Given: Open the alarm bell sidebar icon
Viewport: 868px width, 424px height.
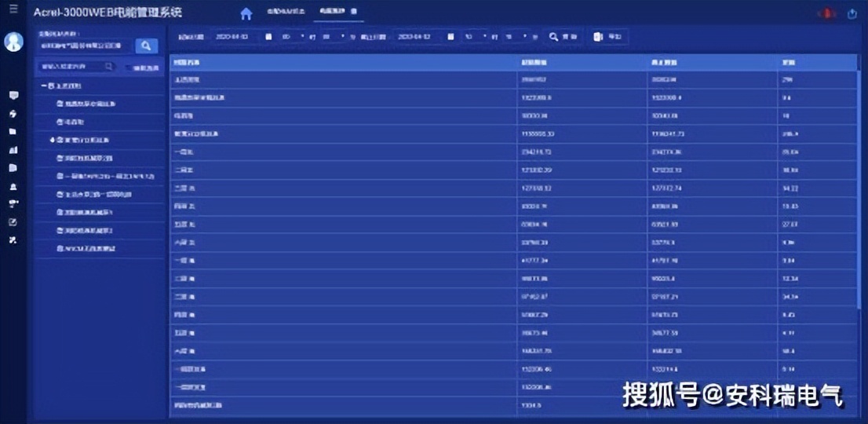Looking at the screenshot, I should point(13,187).
